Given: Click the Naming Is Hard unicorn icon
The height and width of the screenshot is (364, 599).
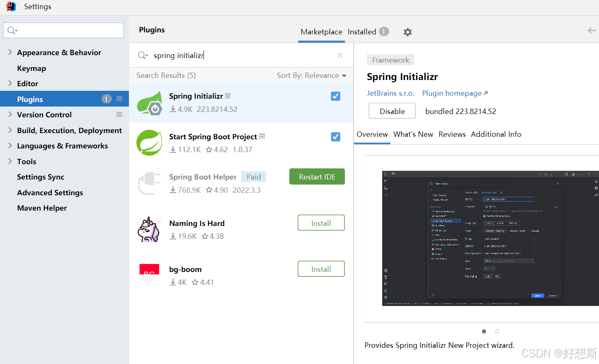Looking at the screenshot, I should pos(148,229).
